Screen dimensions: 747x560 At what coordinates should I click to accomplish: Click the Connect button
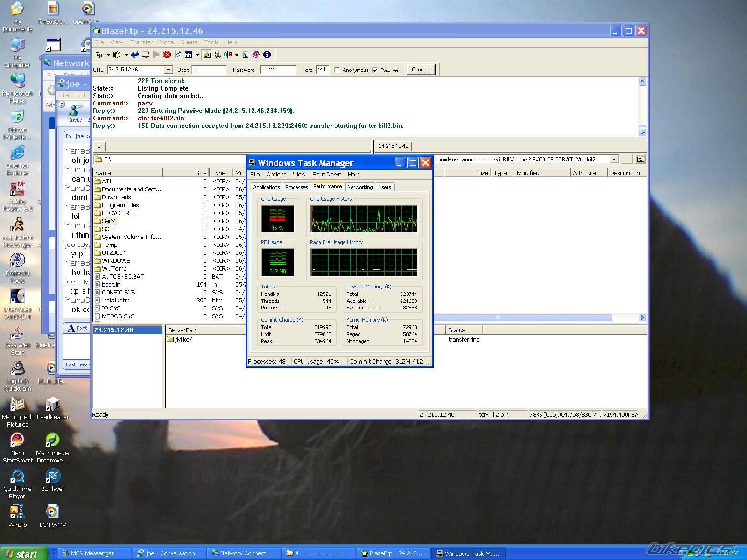pos(421,70)
